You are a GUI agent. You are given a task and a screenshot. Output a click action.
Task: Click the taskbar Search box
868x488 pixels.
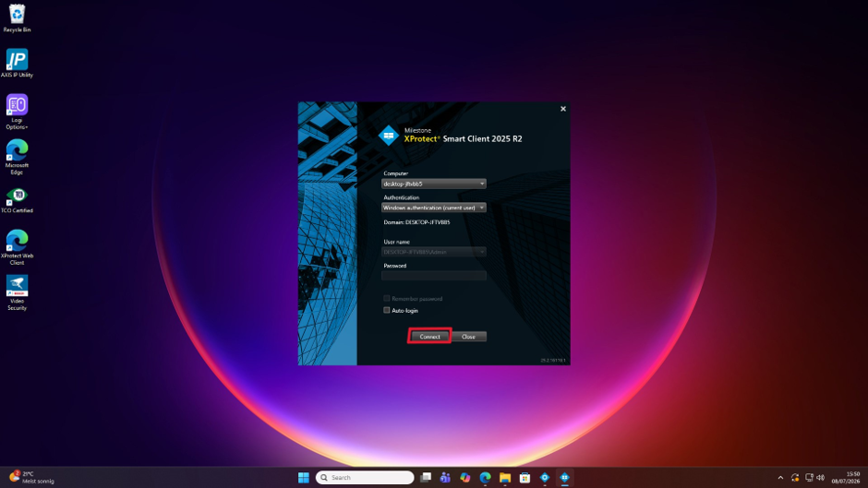(365, 478)
